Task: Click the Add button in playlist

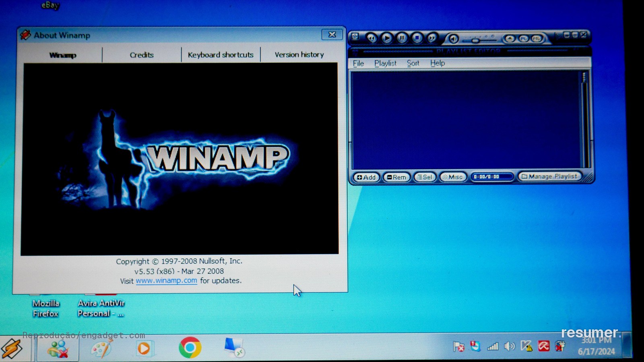Action: tap(366, 177)
